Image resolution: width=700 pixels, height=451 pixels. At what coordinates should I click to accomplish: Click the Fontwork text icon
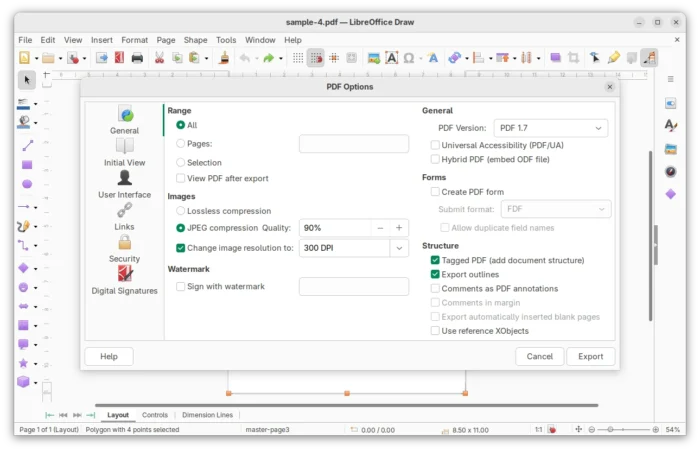[x=433, y=58]
